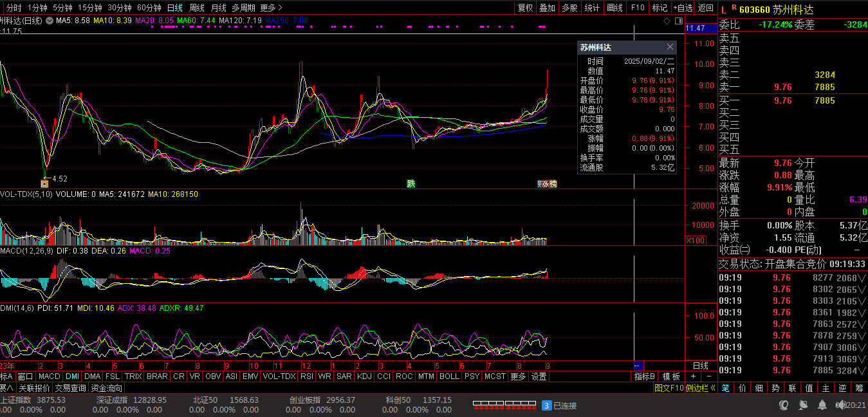Toggle 叠加 overlay mode
Viewport: 868px width, 417px height.
pyautogui.click(x=547, y=8)
